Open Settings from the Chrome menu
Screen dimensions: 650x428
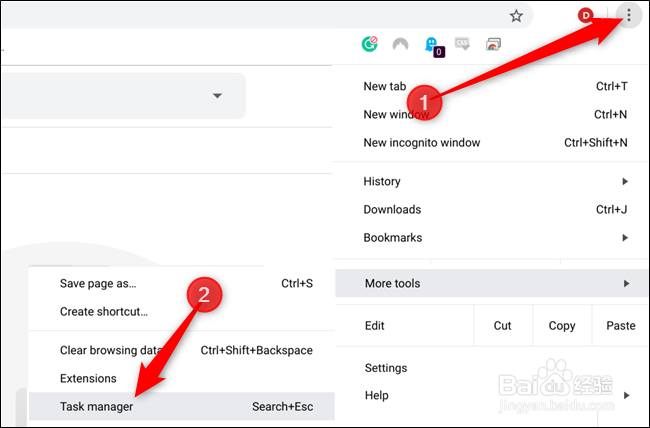click(x=491, y=368)
